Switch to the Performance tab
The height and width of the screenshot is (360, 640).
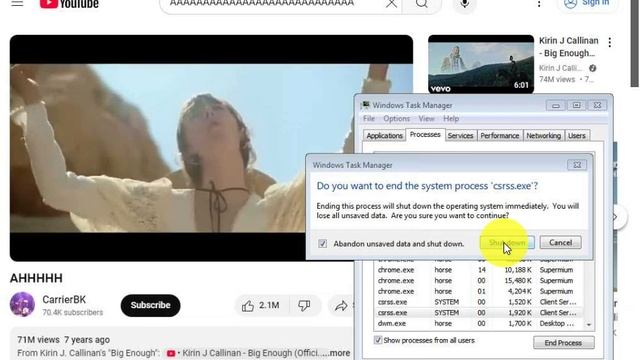coord(500,136)
